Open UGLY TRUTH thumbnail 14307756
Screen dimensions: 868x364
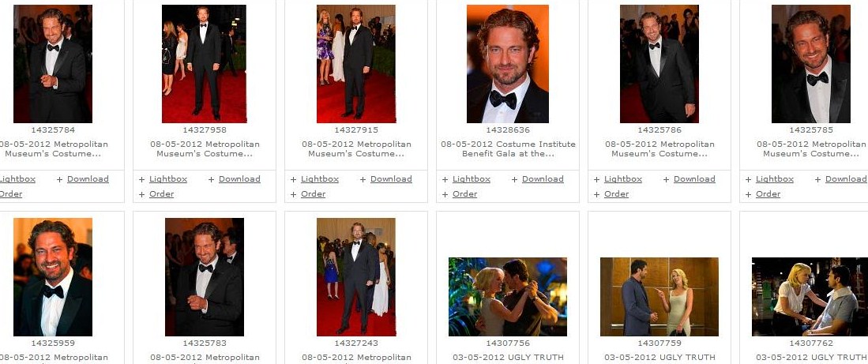coord(508,297)
